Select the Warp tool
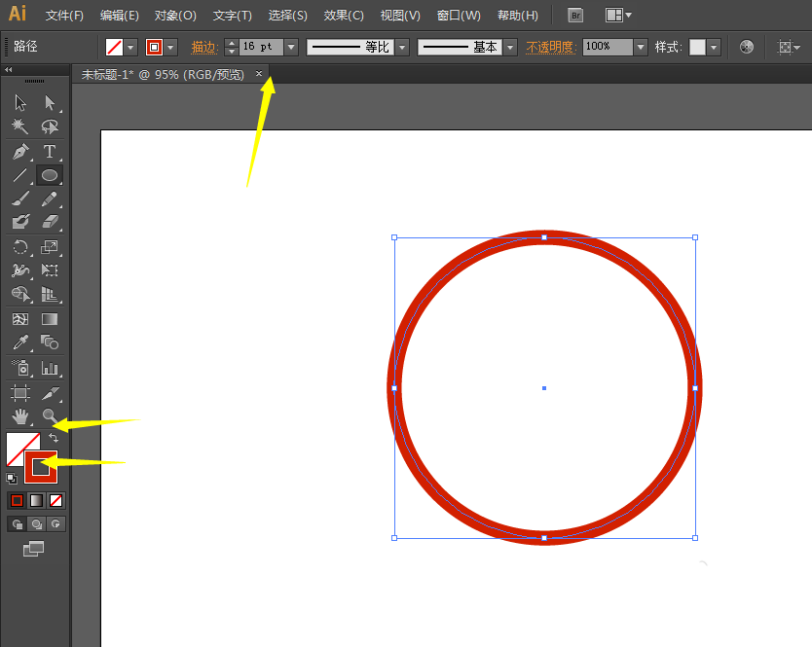 click(x=20, y=270)
